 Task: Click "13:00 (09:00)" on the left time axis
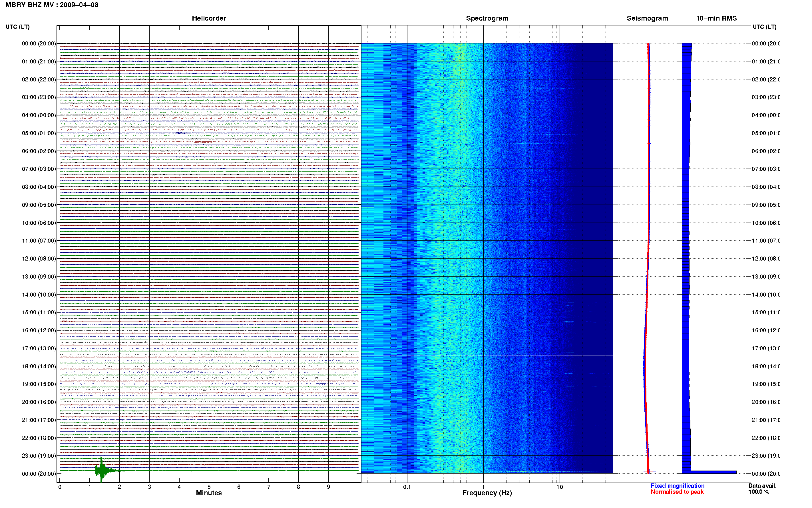39,277
